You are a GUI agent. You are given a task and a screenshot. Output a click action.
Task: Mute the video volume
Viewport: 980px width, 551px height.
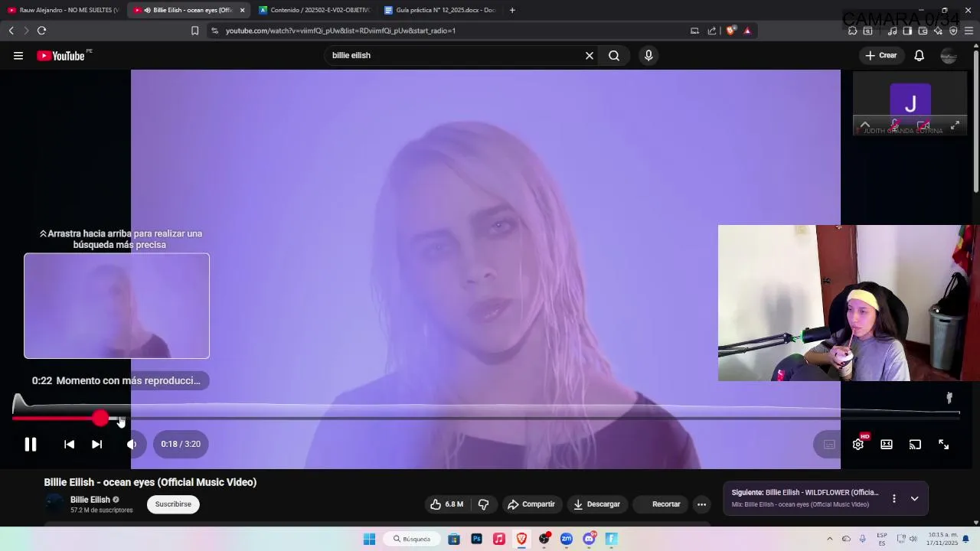(x=132, y=444)
